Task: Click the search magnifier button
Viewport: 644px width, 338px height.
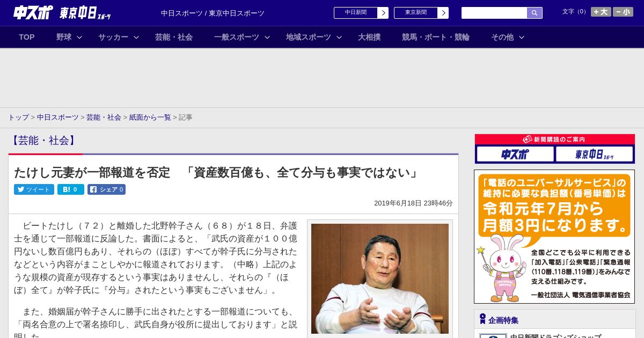Action: click(x=535, y=13)
